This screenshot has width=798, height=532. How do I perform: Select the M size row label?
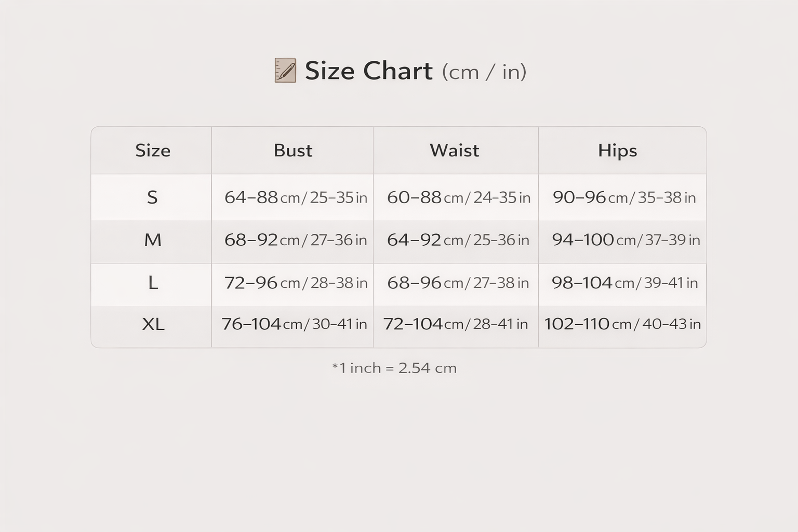[x=153, y=240]
